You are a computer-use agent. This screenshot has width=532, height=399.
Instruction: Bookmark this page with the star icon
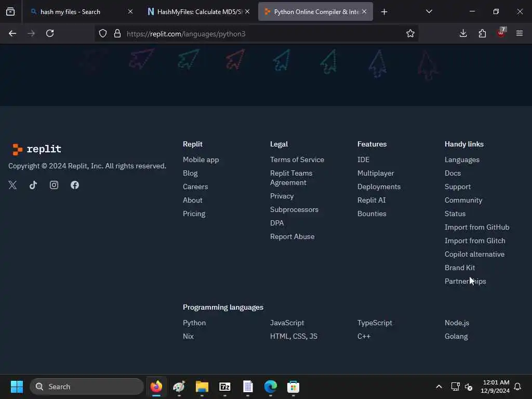(410, 33)
